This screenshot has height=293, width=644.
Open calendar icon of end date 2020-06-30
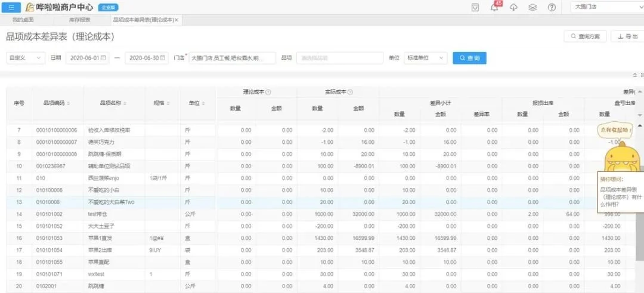(163, 58)
